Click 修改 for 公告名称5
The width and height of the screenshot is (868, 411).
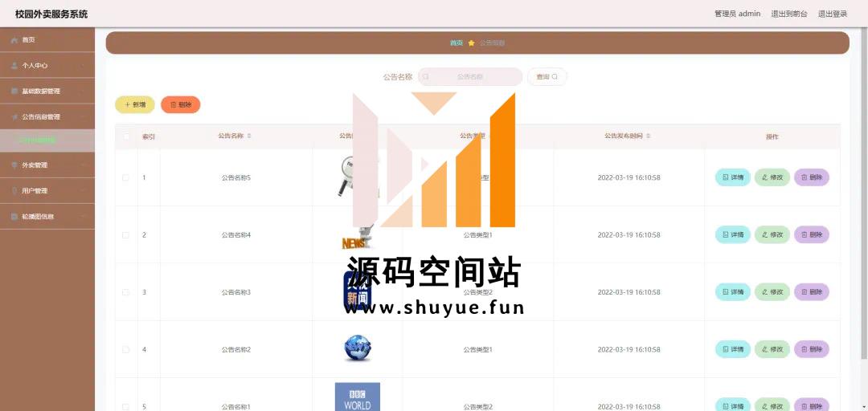point(772,177)
